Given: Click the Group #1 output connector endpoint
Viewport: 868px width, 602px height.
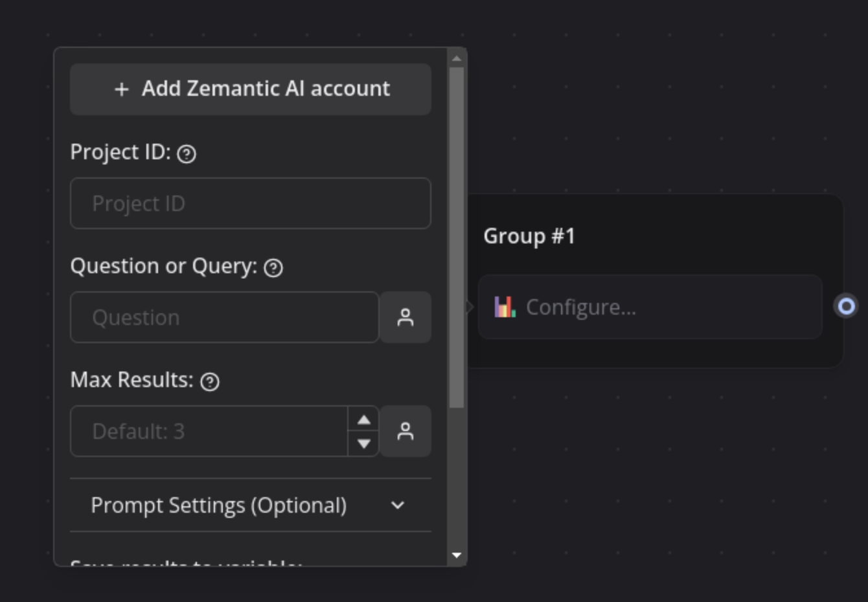Looking at the screenshot, I should coord(846,306).
